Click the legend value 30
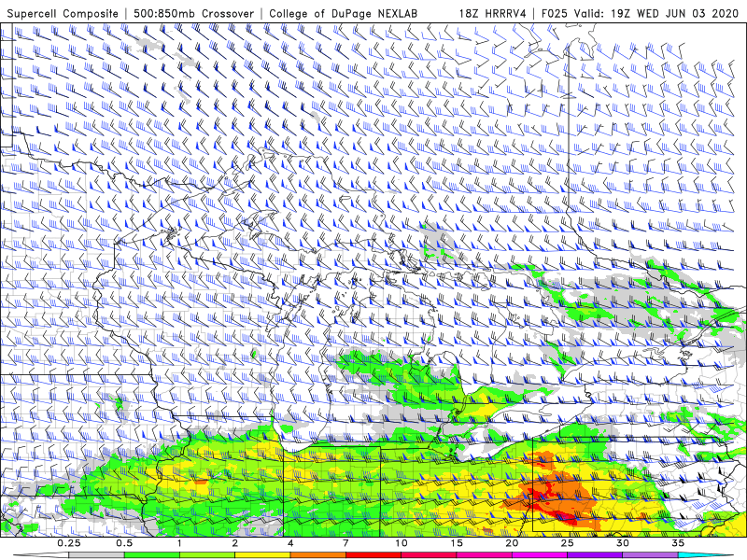747x560 pixels. click(x=623, y=543)
